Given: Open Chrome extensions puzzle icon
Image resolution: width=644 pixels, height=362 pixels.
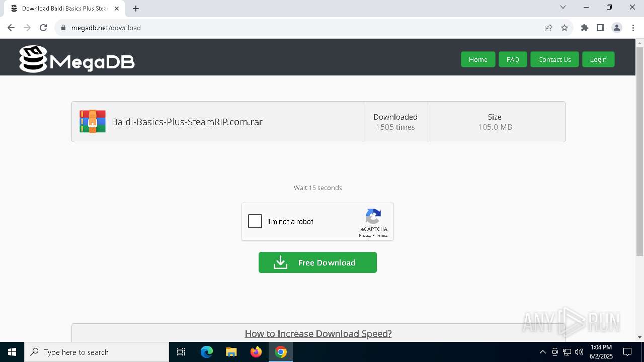Looking at the screenshot, I should (x=585, y=28).
